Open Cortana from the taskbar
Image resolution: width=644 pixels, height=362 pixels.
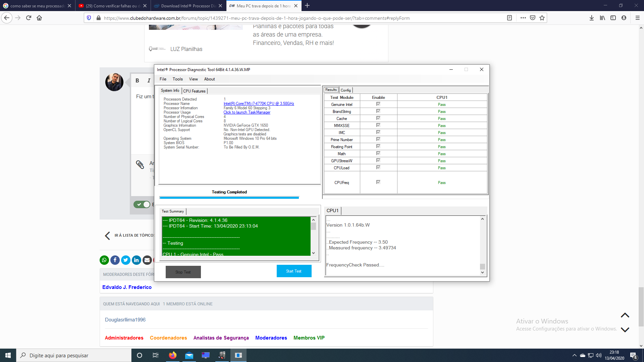click(x=140, y=355)
